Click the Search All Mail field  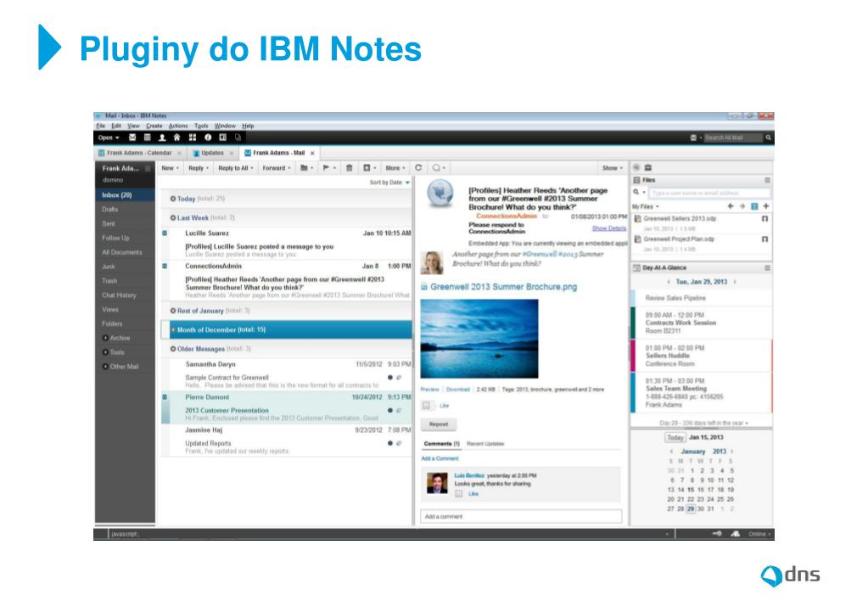pyautogui.click(x=732, y=138)
